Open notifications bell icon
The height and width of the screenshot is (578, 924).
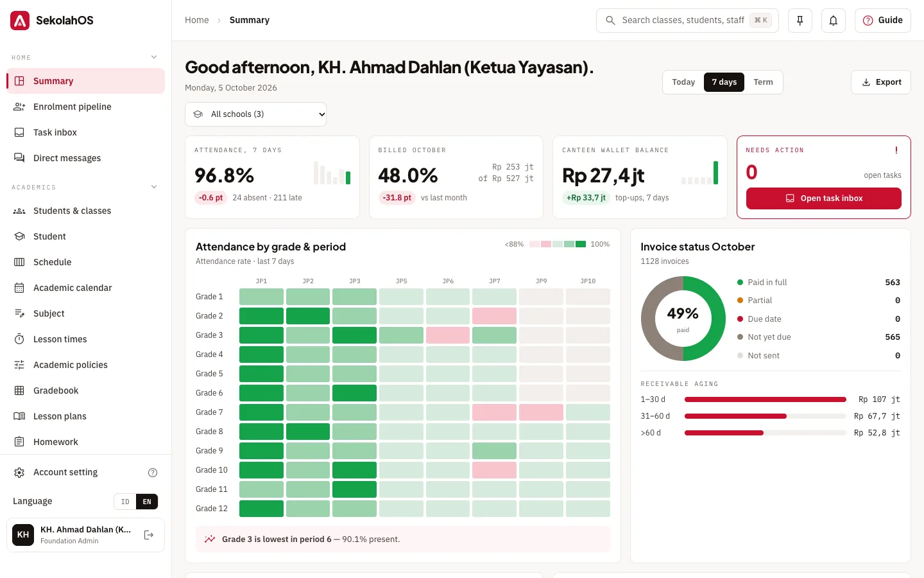[x=834, y=21]
